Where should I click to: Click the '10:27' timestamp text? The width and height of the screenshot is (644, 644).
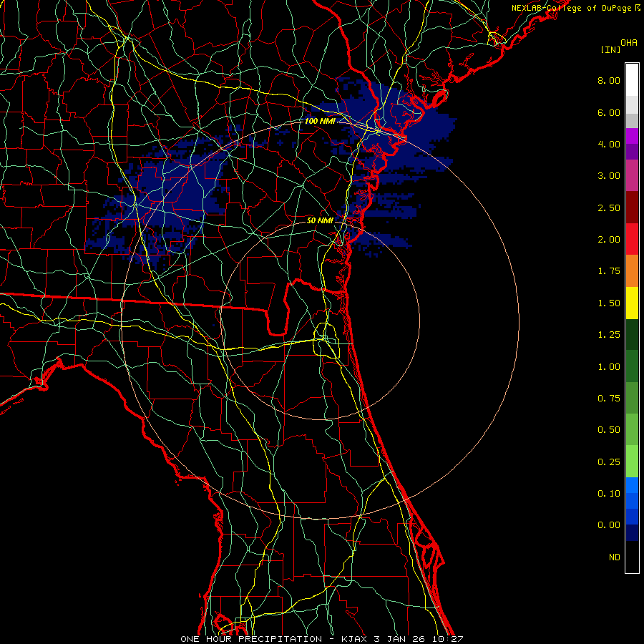click(447, 639)
